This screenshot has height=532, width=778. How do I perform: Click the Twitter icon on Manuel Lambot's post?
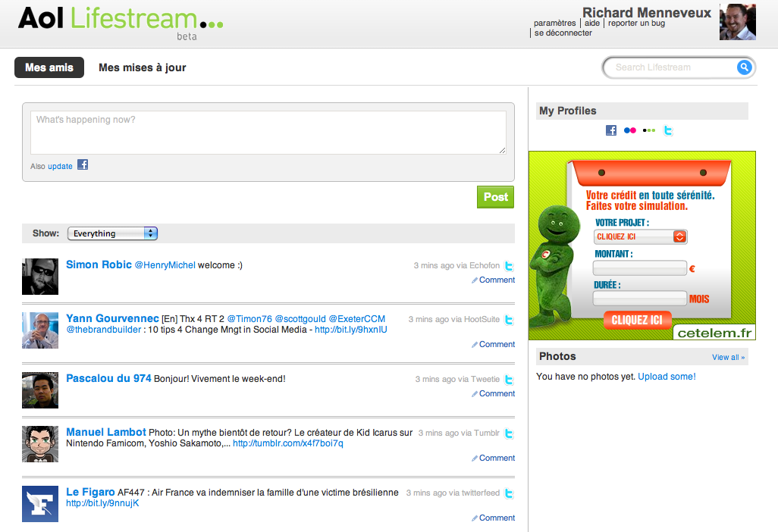tap(509, 433)
